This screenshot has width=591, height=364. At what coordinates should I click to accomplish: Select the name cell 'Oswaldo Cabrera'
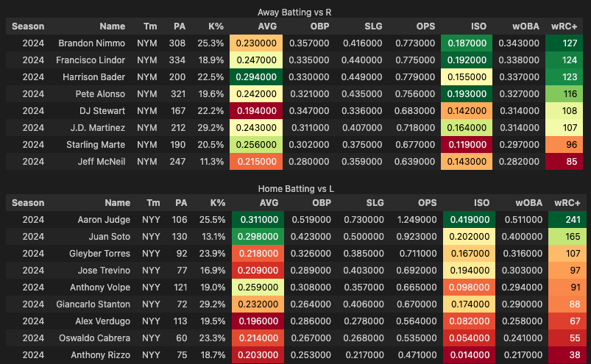click(95, 338)
